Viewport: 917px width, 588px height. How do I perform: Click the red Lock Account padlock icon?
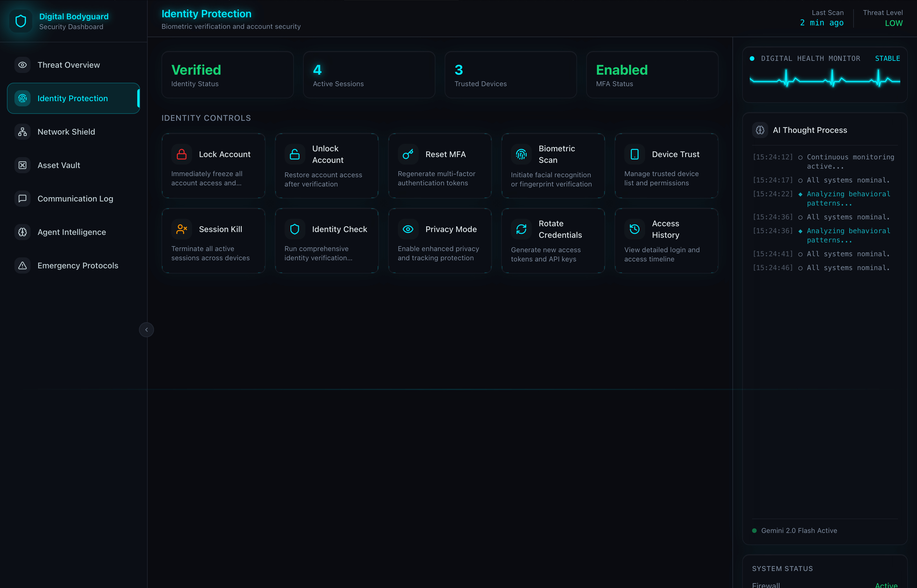[181, 154]
